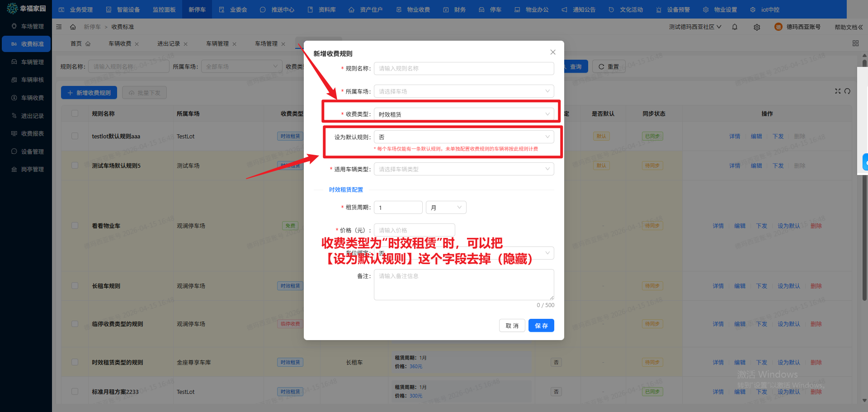Close the 车辆收费 tab with its X icon
Image resolution: width=868 pixels, height=412 pixels.
point(137,44)
